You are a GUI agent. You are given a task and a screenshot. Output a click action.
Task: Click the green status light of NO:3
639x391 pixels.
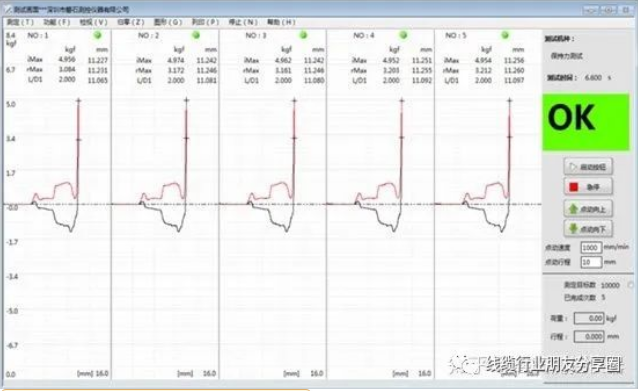tap(304, 35)
